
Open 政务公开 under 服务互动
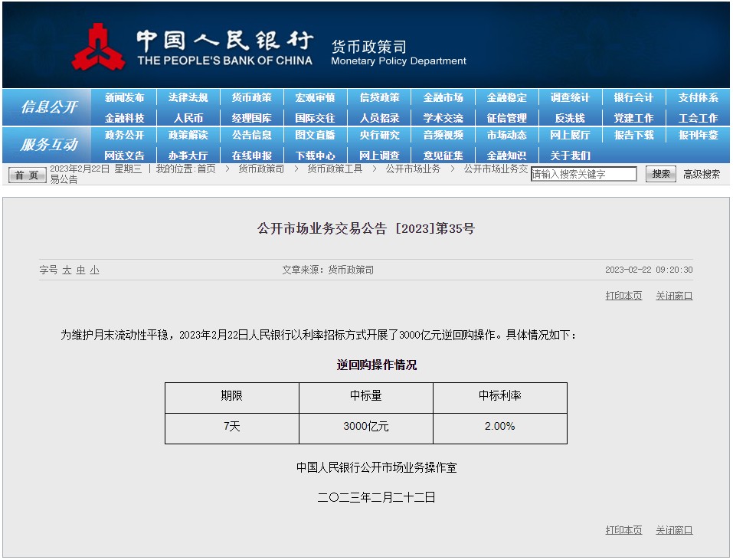click(x=124, y=135)
